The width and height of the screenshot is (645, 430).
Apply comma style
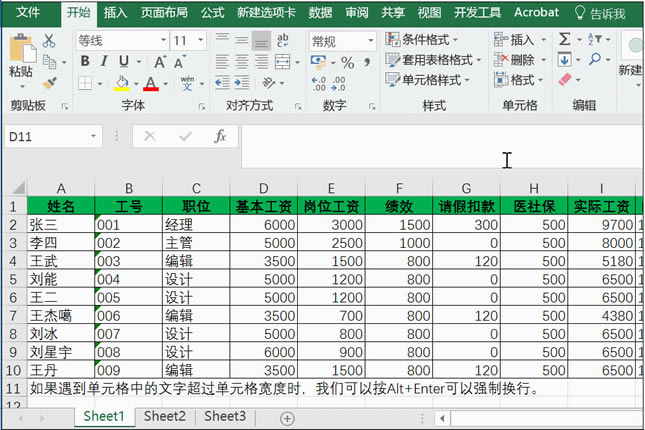(x=367, y=63)
